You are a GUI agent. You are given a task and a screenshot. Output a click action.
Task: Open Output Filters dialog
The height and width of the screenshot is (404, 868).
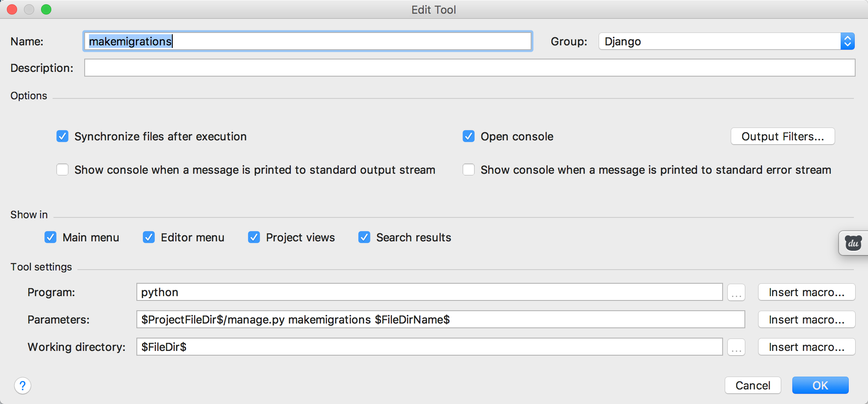click(782, 137)
